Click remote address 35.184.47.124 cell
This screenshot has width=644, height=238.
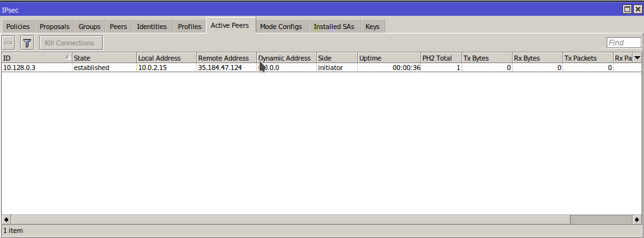pos(227,68)
